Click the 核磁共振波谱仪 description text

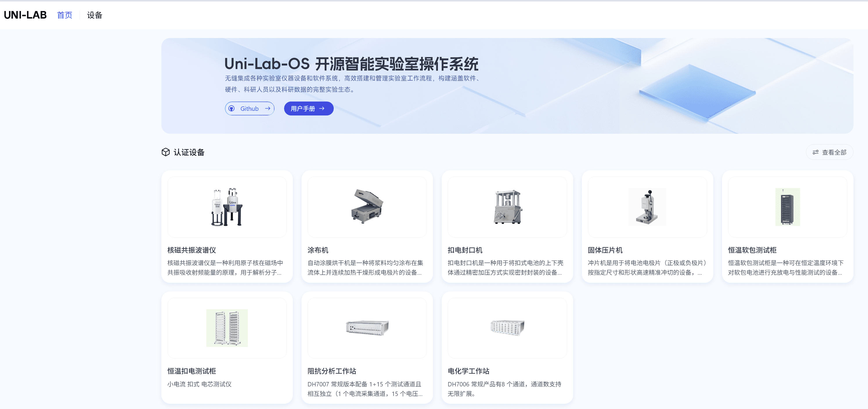click(x=225, y=267)
